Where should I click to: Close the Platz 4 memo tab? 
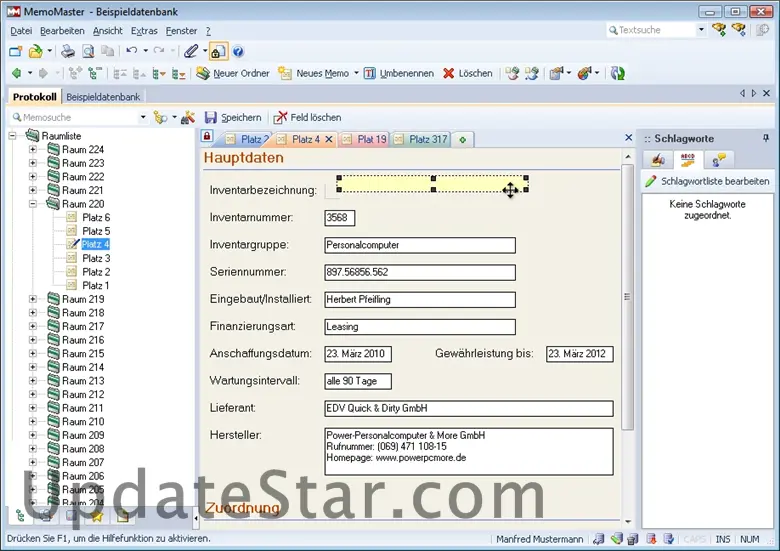click(x=329, y=140)
